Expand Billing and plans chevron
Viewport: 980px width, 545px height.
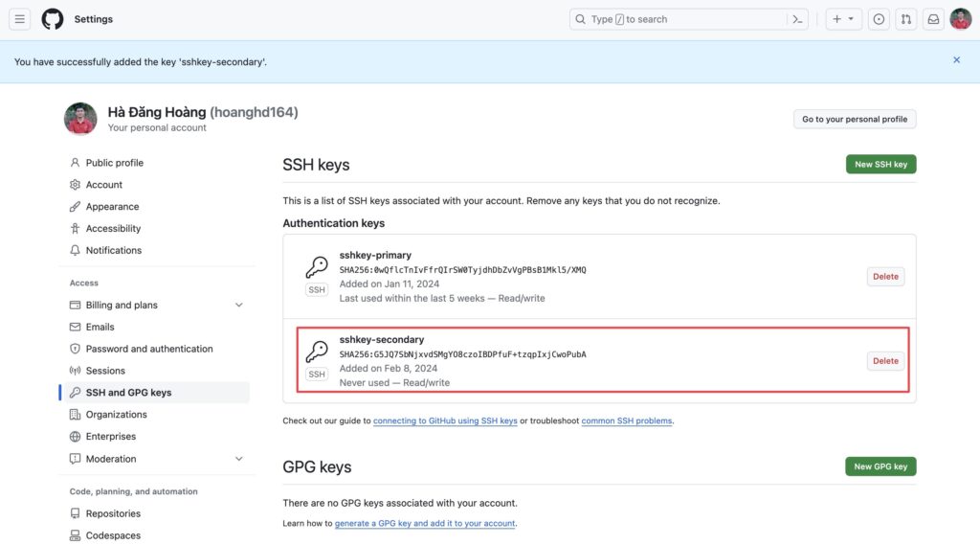tap(238, 305)
